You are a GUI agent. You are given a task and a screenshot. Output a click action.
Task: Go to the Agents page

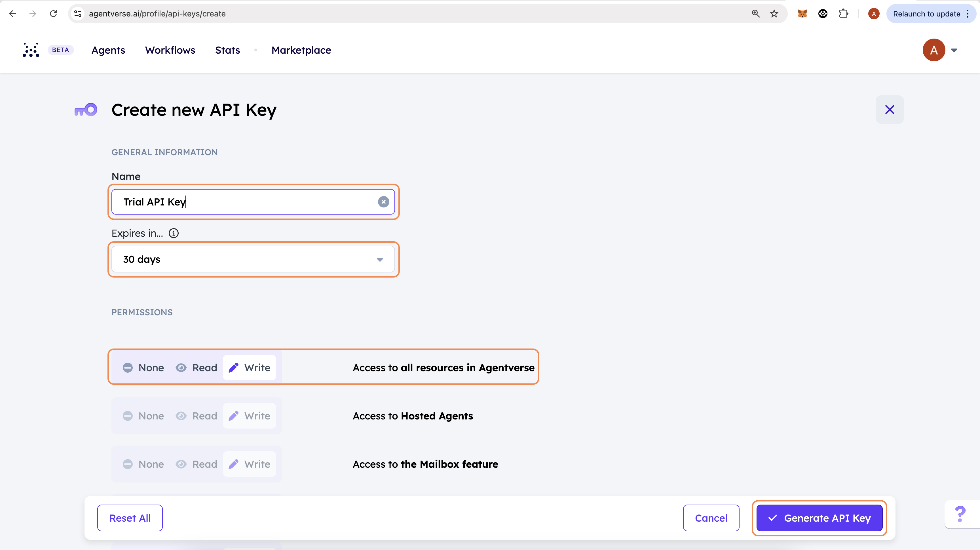tap(108, 50)
